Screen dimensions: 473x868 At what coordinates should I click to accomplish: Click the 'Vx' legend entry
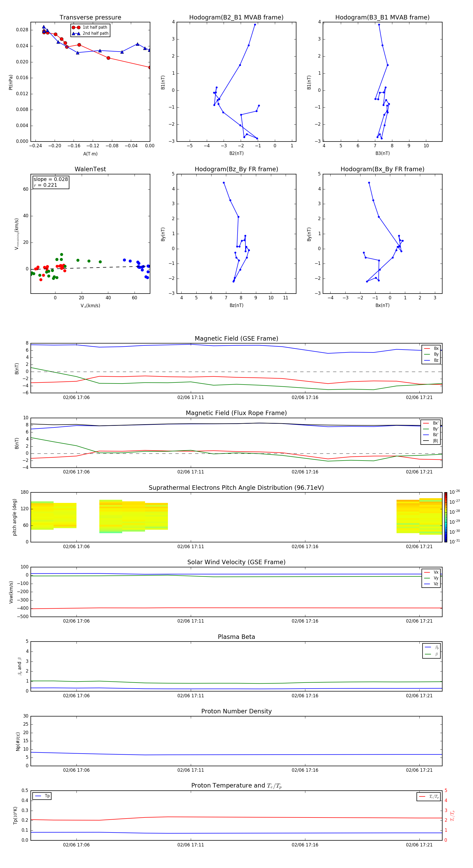tap(431, 572)
